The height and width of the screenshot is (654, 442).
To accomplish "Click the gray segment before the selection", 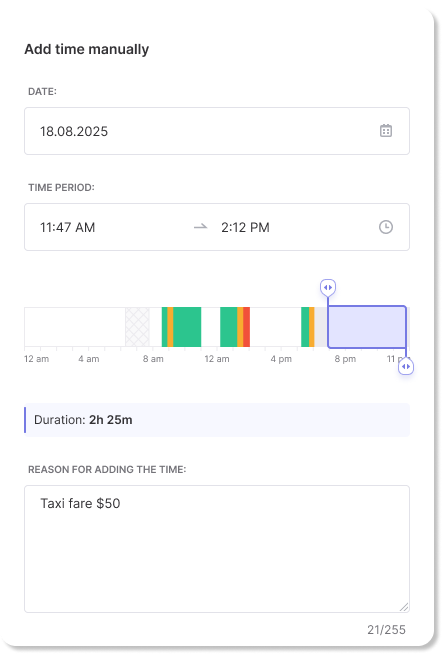I will [321, 327].
